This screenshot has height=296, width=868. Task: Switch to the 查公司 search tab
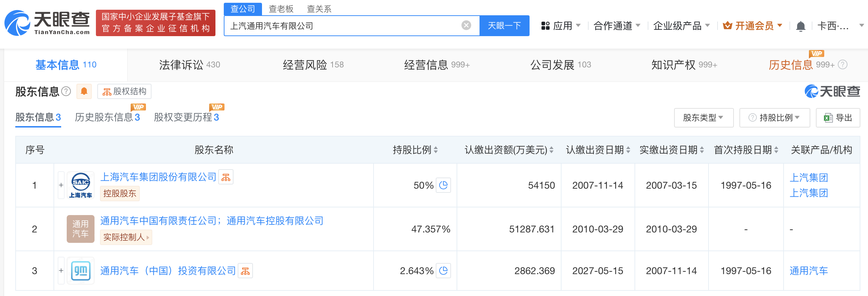pos(243,9)
